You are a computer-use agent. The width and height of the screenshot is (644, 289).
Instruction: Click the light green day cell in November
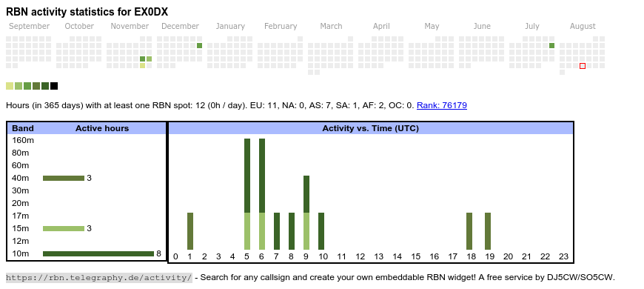point(149,59)
